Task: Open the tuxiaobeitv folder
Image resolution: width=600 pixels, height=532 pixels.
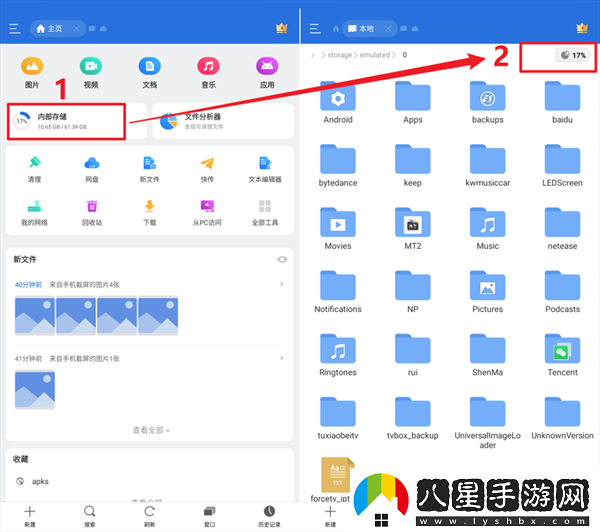Action: click(338, 418)
